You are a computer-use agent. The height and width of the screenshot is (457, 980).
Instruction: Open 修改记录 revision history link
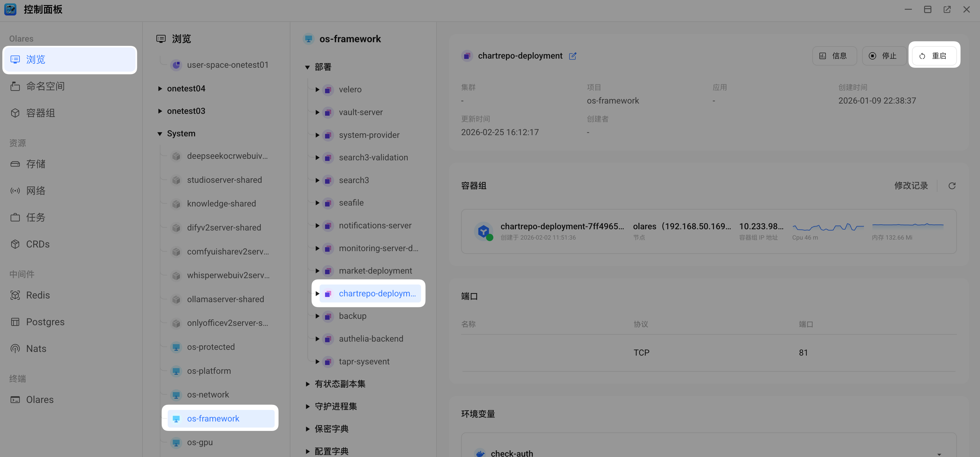coord(911,186)
